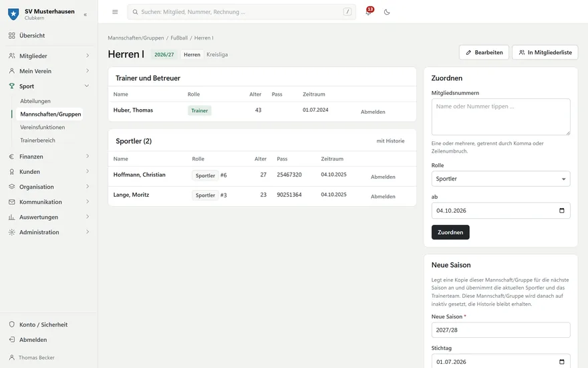The image size is (588, 368).
Task: Expand the Finanzen menu chevron
Action: coord(88,156)
